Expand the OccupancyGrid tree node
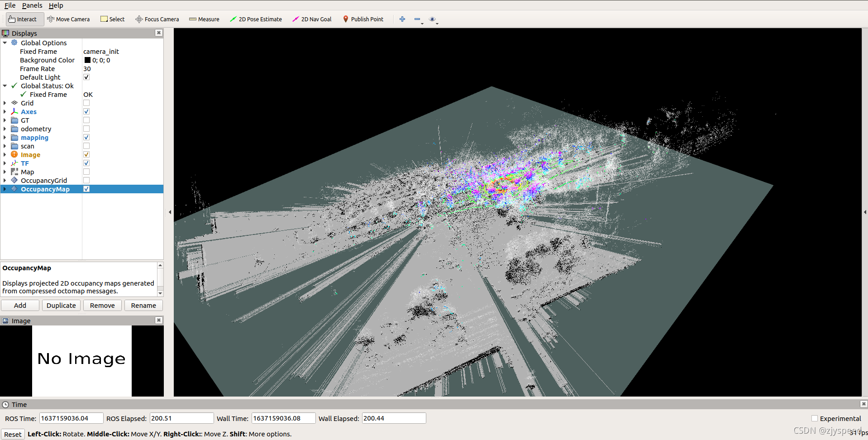The height and width of the screenshot is (440, 868). pyautogui.click(x=5, y=180)
